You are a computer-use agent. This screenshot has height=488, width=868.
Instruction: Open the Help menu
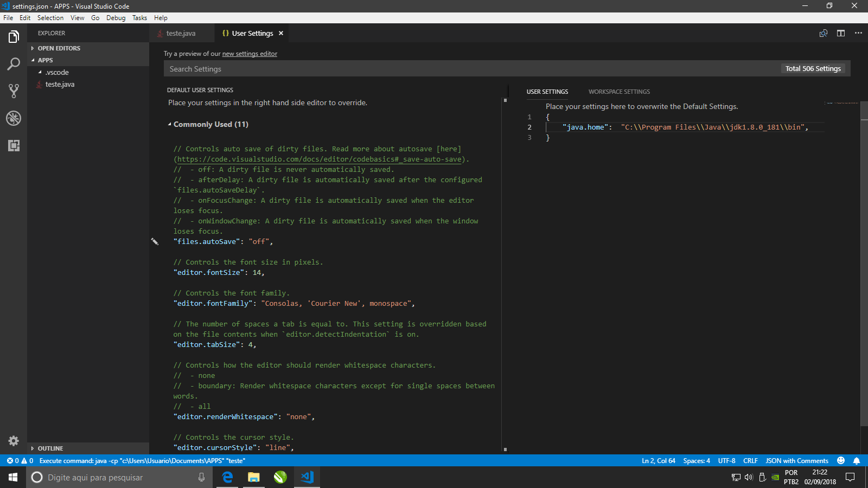(x=161, y=18)
